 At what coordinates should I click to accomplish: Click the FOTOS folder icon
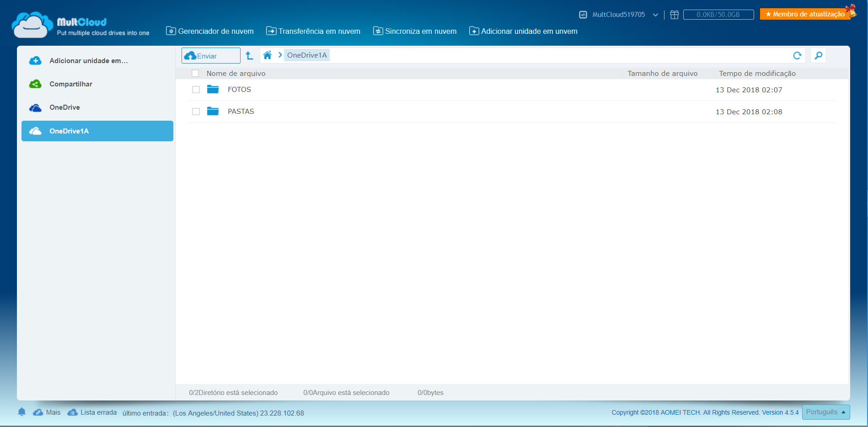coord(213,89)
